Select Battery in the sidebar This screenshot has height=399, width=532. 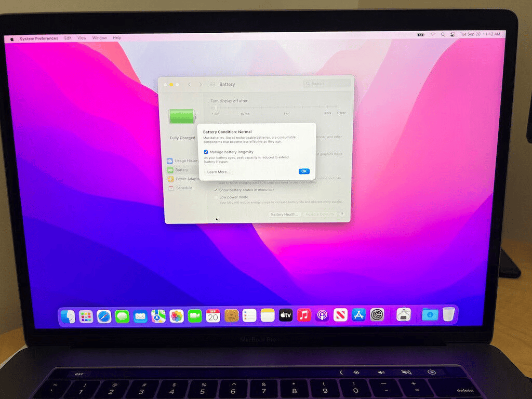[182, 170]
